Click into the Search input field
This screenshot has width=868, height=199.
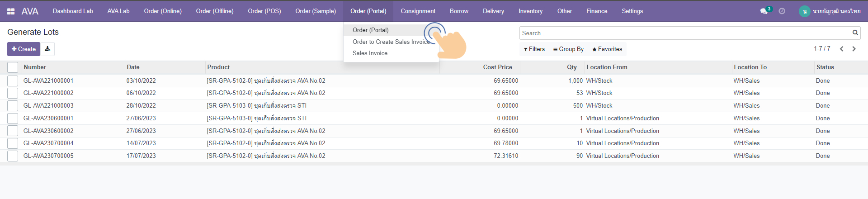coord(683,33)
